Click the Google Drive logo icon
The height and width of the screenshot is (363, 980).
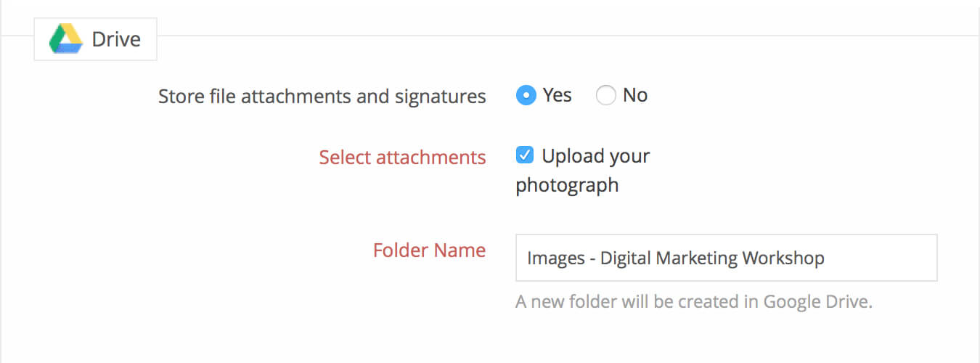click(65, 38)
